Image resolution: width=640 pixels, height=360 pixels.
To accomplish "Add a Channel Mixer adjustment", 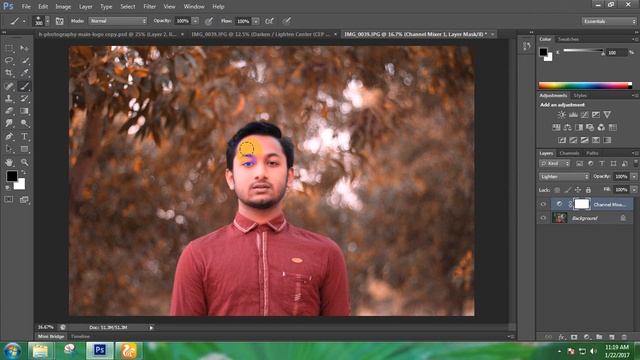I will (601, 127).
